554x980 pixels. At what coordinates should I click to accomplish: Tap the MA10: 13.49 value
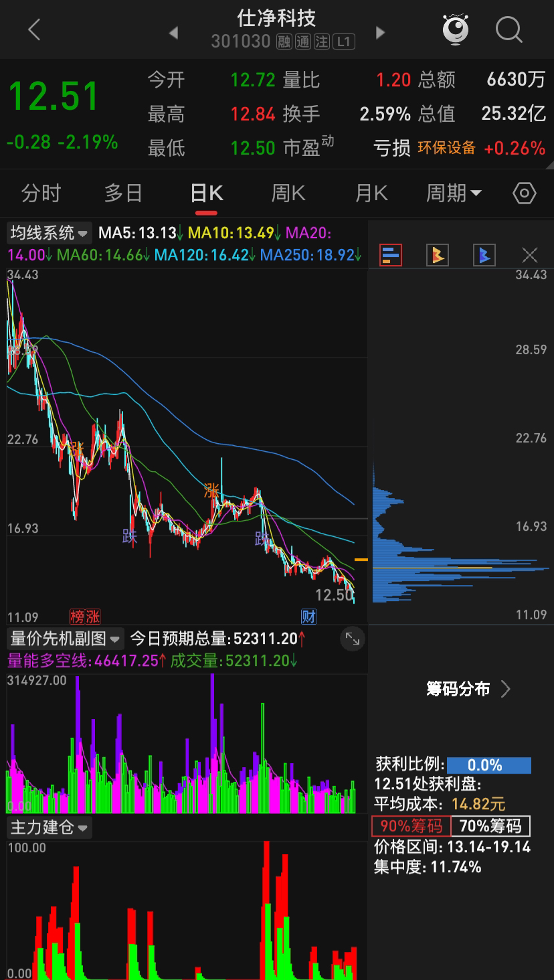pyautogui.click(x=235, y=233)
